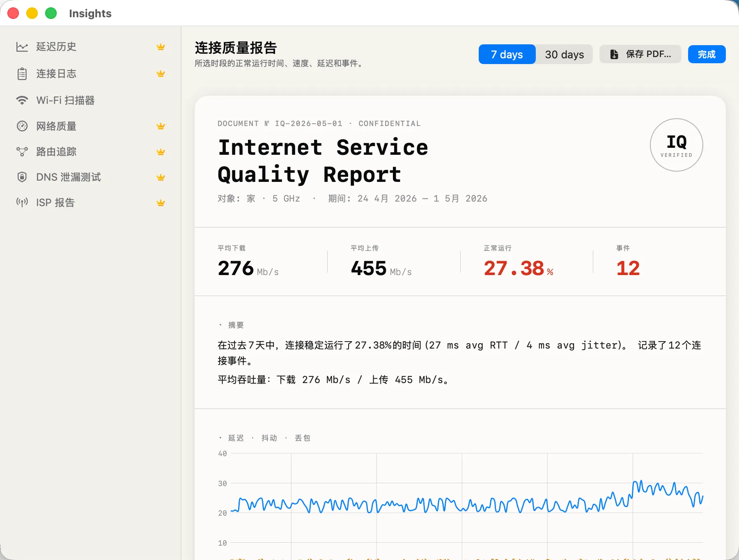Click the Insights window title
The height and width of the screenshot is (560, 739).
pyautogui.click(x=90, y=13)
